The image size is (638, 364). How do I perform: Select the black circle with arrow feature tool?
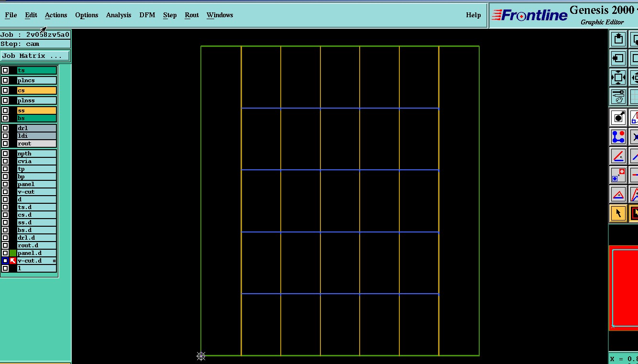618,118
